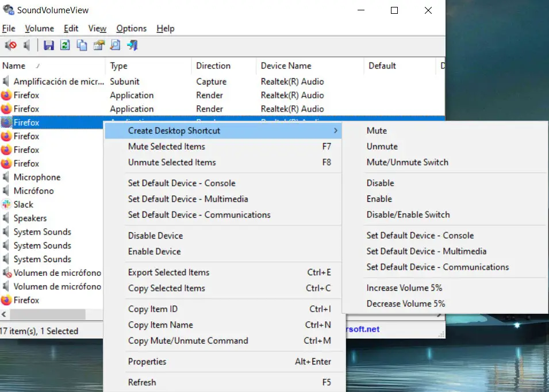549x392 pixels.
Task: Click the Mute toolbar icon with red circle
Action: pyautogui.click(x=10, y=45)
